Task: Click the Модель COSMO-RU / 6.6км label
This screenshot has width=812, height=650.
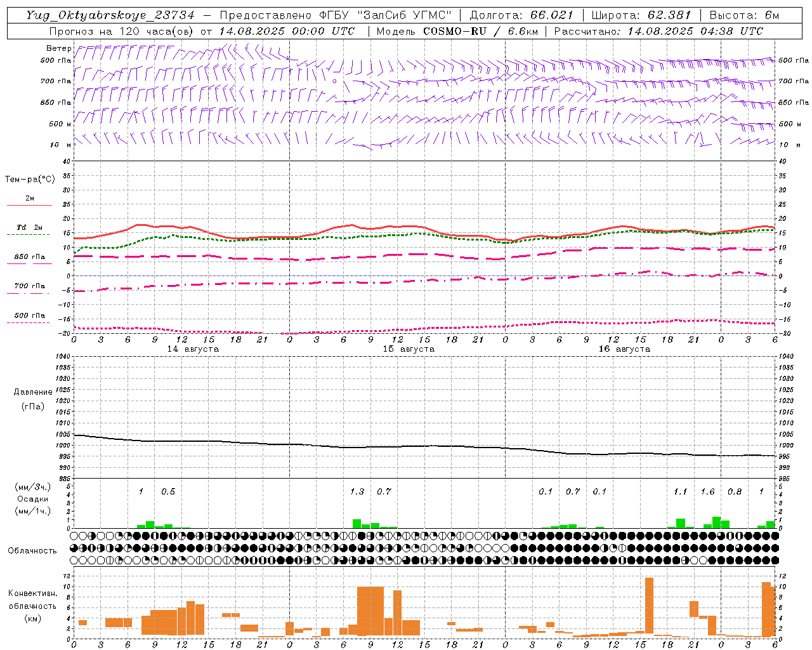Action: 457,31
